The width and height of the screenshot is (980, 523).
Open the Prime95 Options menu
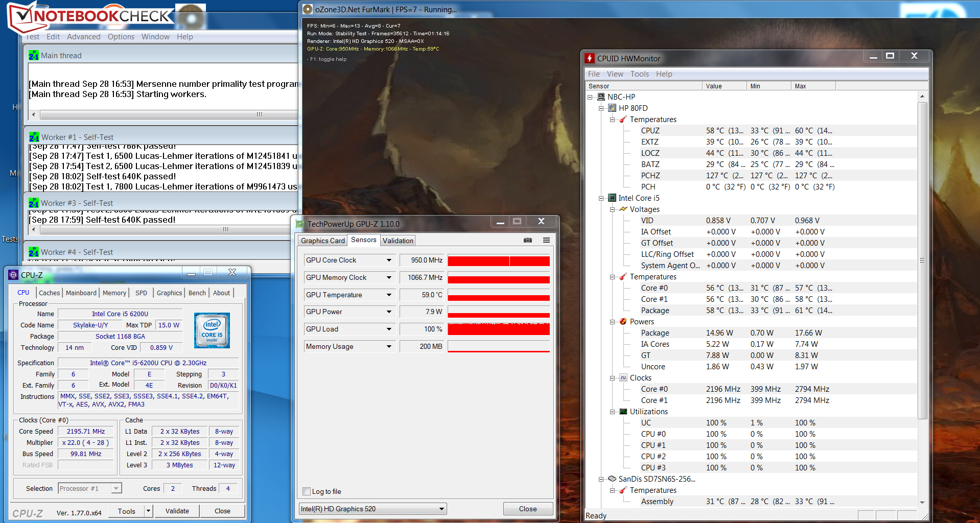click(x=121, y=37)
